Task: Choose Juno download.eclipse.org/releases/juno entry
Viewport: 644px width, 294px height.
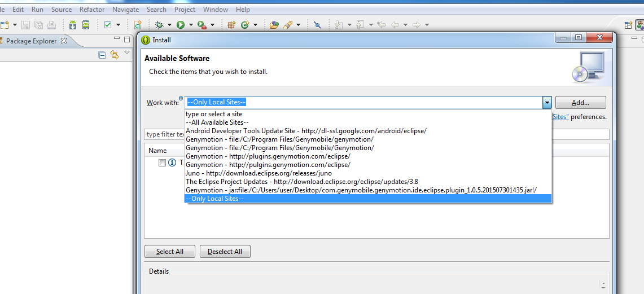Action: (368, 173)
